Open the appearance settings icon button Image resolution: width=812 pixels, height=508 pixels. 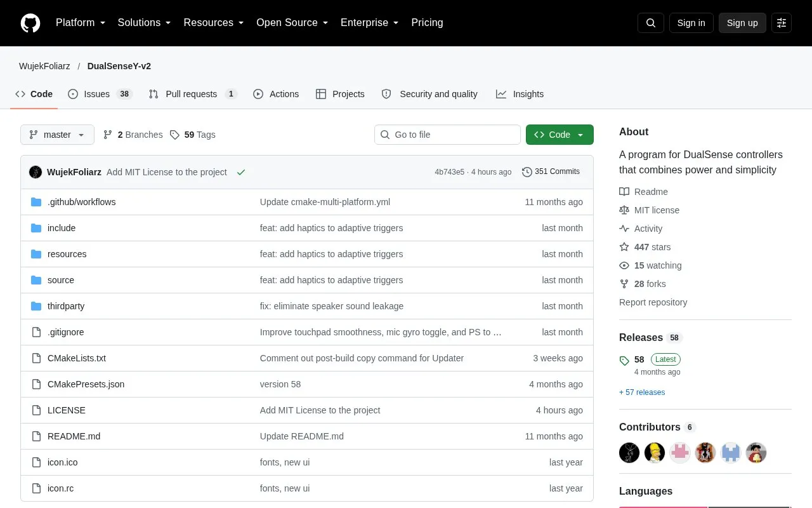[782, 23]
